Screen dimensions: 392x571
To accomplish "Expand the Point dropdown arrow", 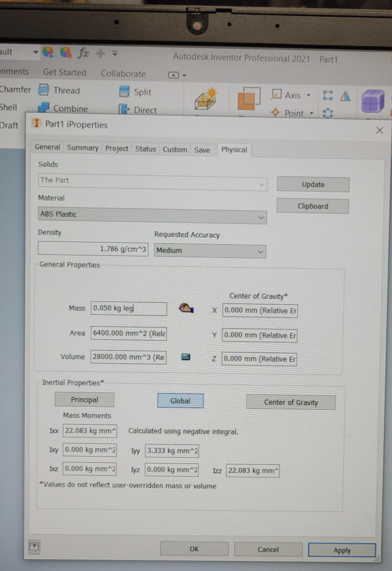I will (x=311, y=114).
